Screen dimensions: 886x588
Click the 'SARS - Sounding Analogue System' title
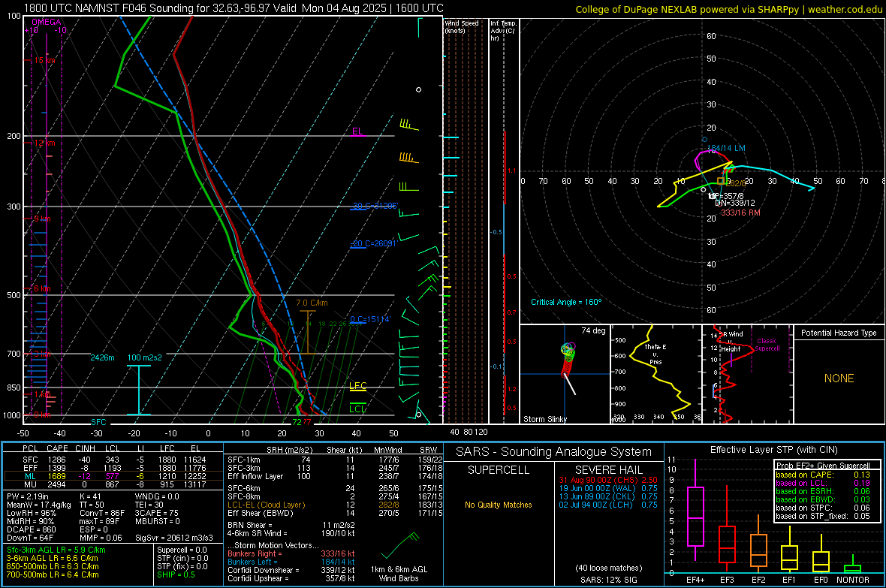pyautogui.click(x=553, y=452)
